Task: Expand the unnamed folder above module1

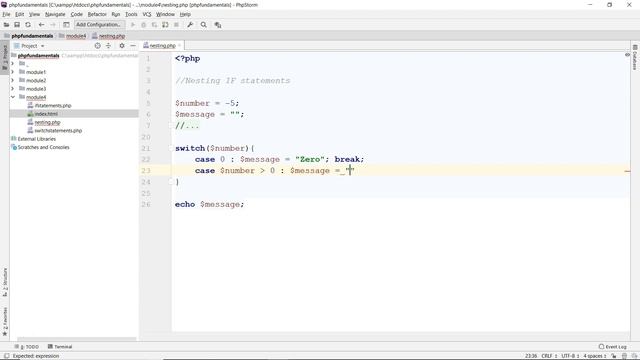Action: tap(13, 64)
